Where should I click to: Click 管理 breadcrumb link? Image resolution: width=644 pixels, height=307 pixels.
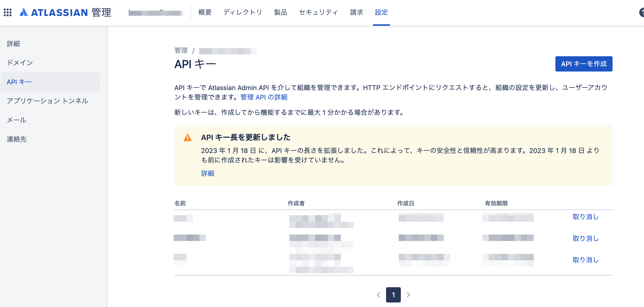pos(181,51)
